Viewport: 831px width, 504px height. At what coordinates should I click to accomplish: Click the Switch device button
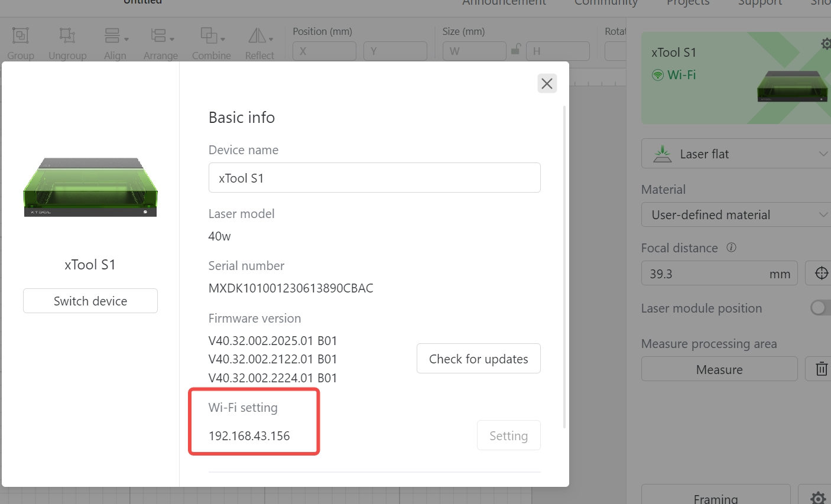(x=90, y=301)
